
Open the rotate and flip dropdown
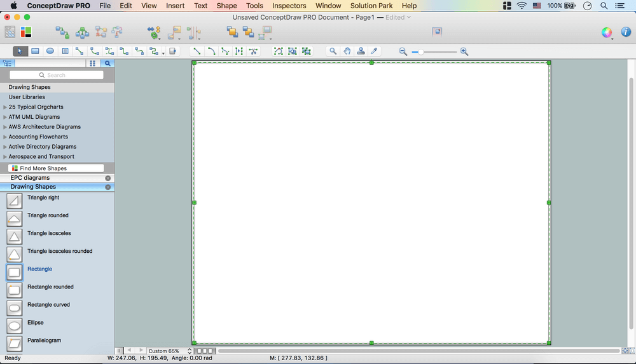tap(154, 33)
